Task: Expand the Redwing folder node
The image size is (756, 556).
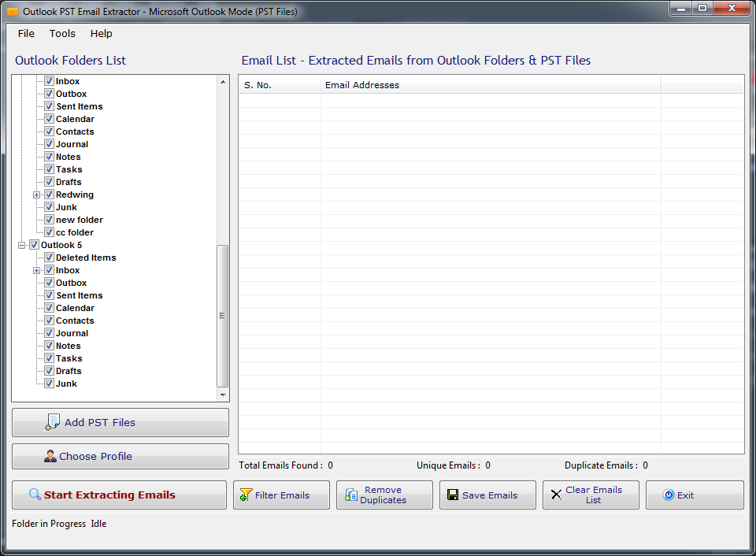Action: [x=37, y=195]
